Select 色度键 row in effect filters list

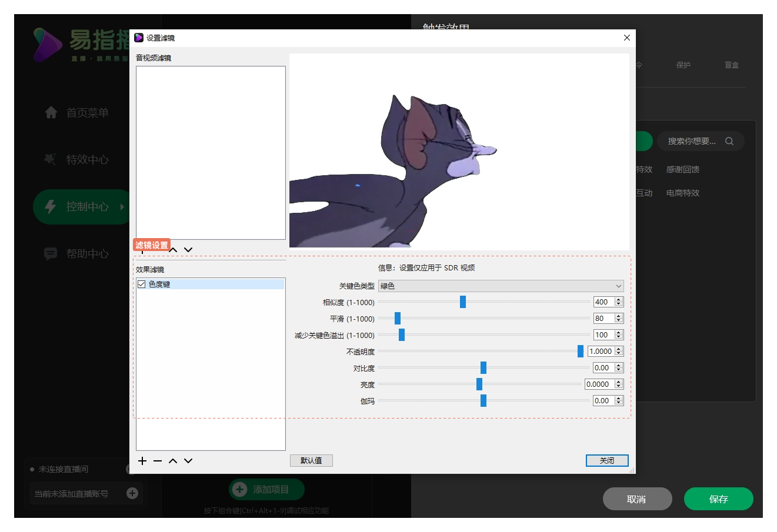point(211,284)
